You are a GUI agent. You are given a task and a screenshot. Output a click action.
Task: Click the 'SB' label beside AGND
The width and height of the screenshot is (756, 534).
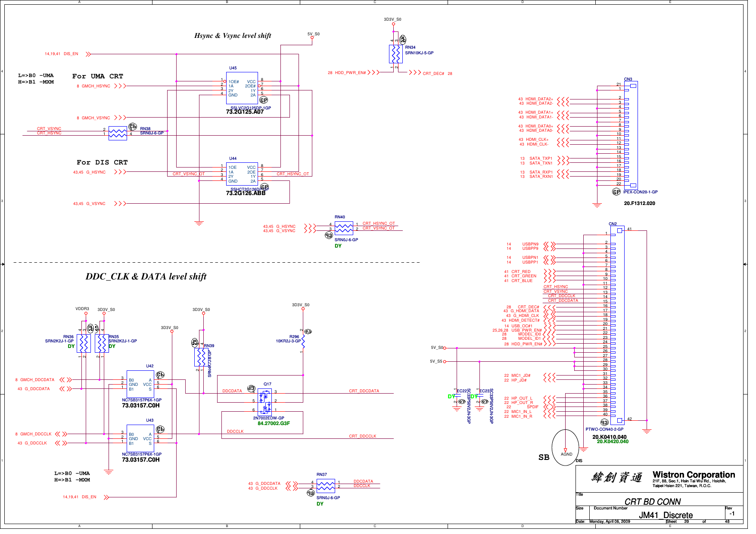tap(544, 457)
